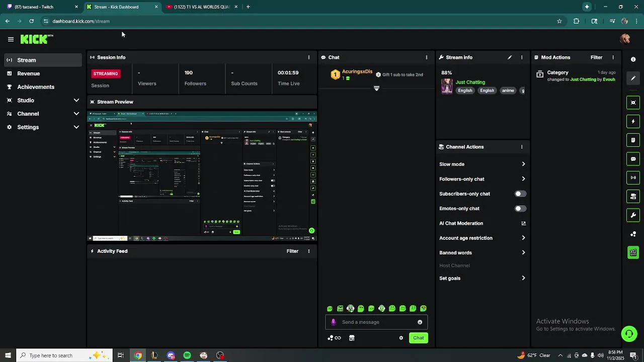This screenshot has height=362, width=644.
Task: Switch to the T1 VS AL WORLDS tab
Action: [x=201, y=7]
